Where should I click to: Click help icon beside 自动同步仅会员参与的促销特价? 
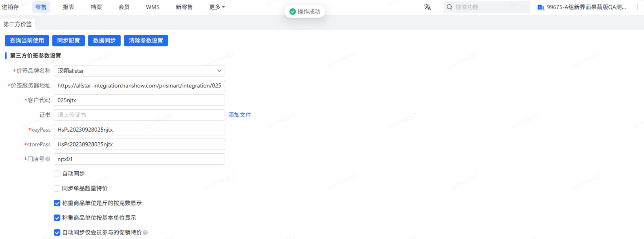point(145,232)
